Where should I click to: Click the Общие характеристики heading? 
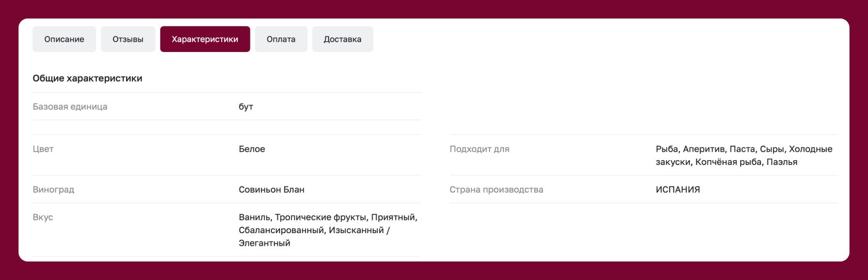pos(87,78)
